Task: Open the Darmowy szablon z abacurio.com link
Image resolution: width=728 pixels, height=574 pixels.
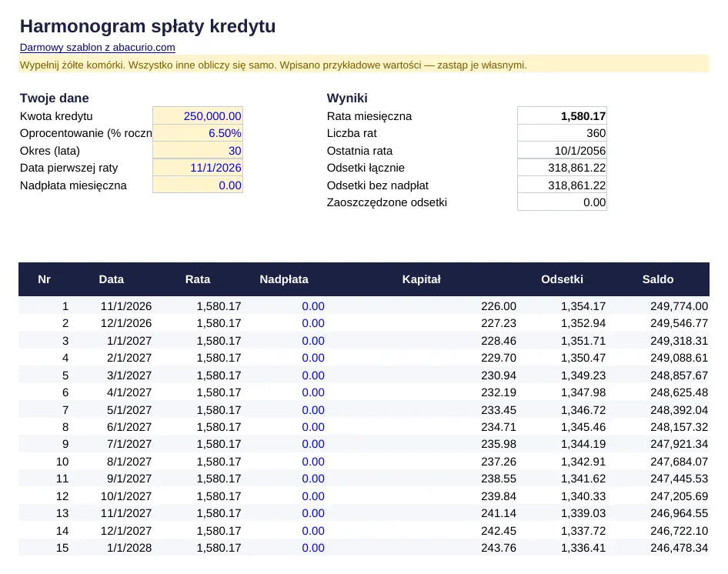Action: (x=98, y=48)
